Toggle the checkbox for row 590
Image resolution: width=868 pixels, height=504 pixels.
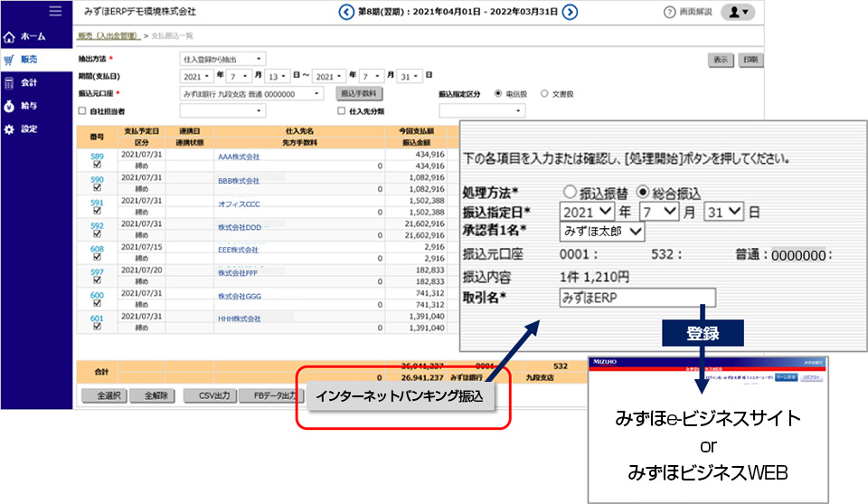tap(97, 187)
